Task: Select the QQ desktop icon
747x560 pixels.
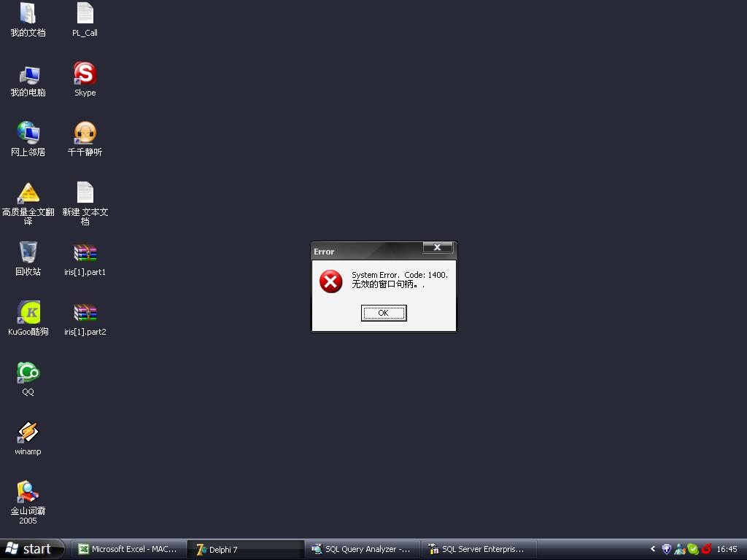Action: [28, 373]
